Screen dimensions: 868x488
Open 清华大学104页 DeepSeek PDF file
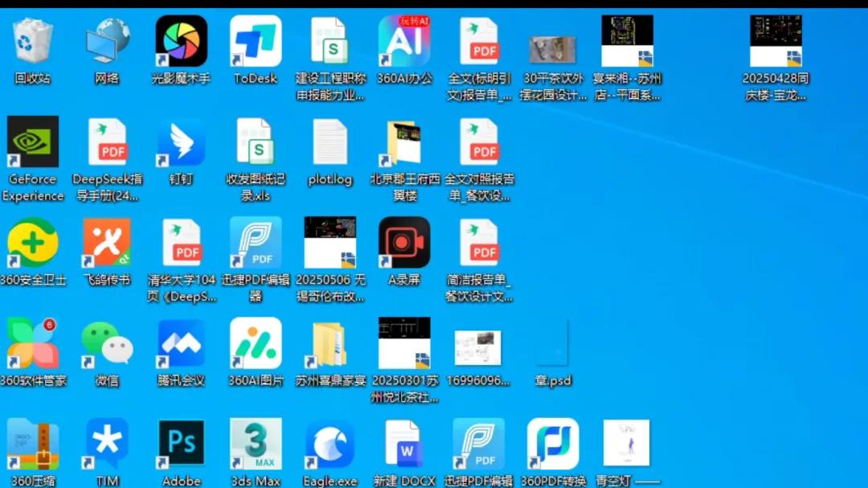[x=182, y=243]
